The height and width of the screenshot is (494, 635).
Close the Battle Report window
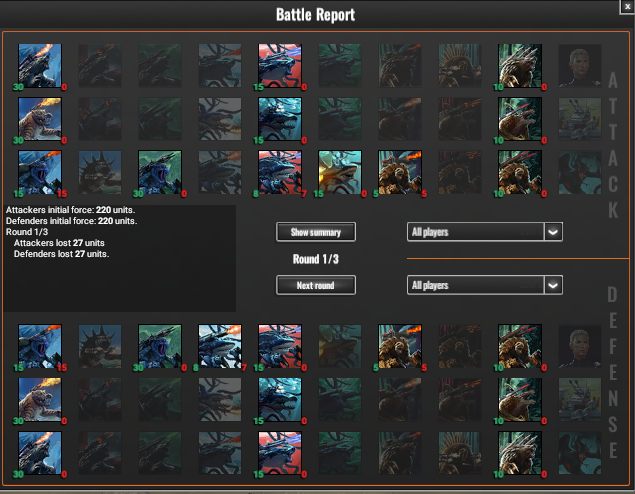coord(628,6)
